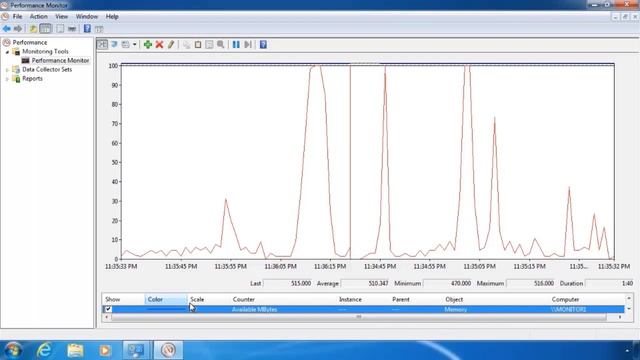
Task: Click the Last value field 515.000
Action: pyautogui.click(x=288, y=283)
